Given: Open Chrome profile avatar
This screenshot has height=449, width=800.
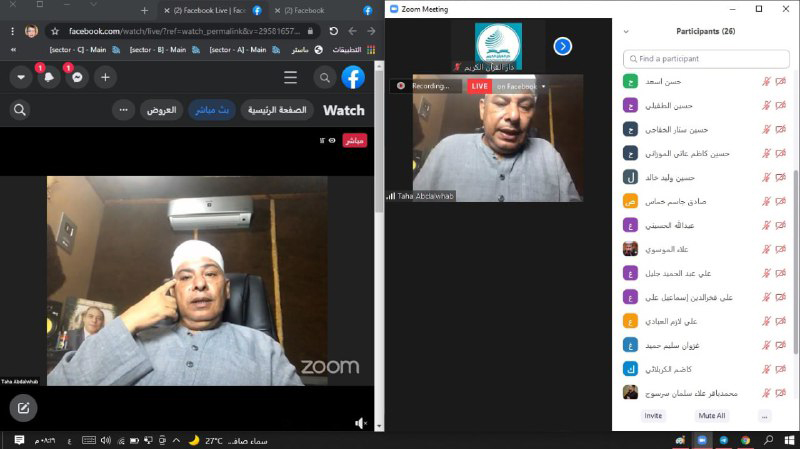Looking at the screenshot, I should [x=31, y=31].
